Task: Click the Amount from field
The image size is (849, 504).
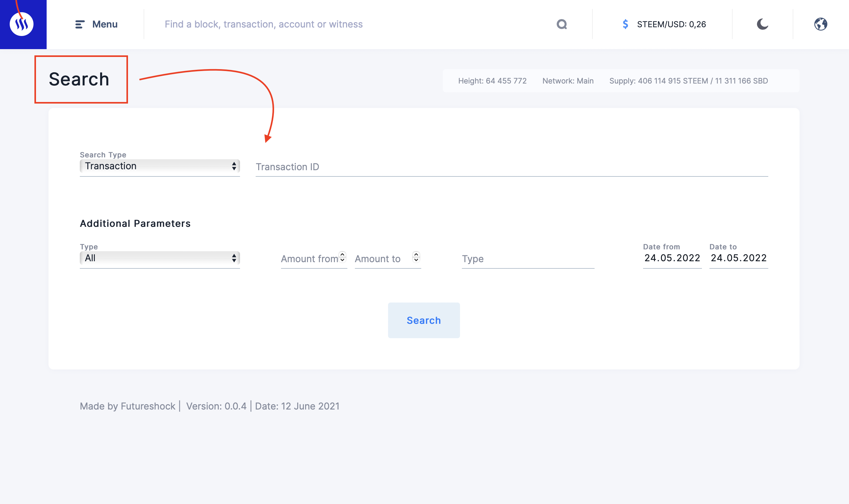Action: click(x=309, y=259)
